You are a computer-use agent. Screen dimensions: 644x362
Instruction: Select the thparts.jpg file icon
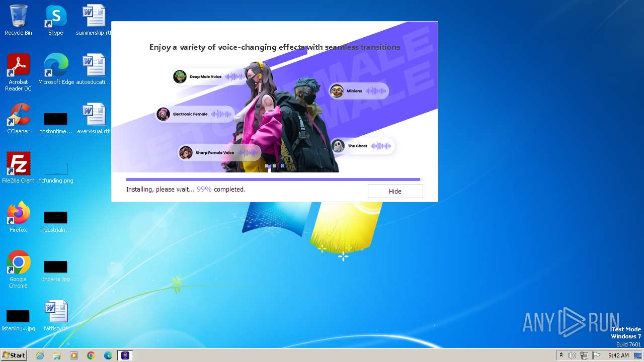pos(56,270)
